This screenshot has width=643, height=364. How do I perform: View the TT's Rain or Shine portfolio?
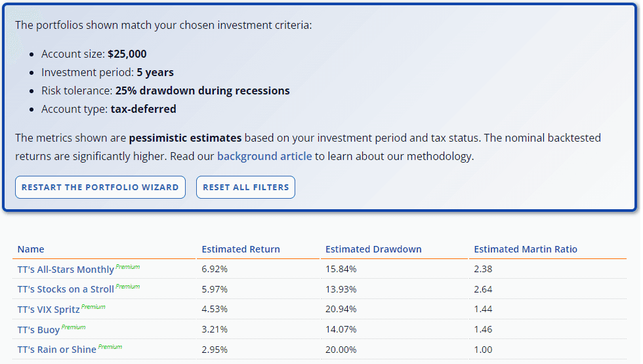57,350
